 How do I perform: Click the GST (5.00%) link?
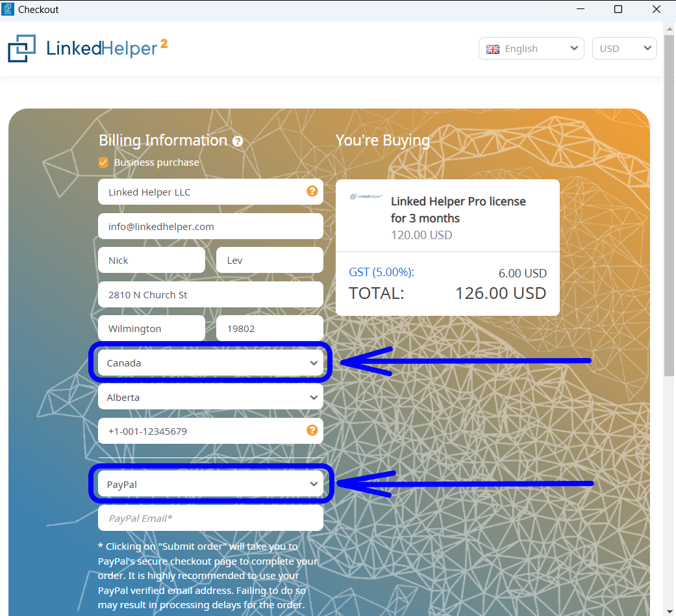click(x=381, y=272)
